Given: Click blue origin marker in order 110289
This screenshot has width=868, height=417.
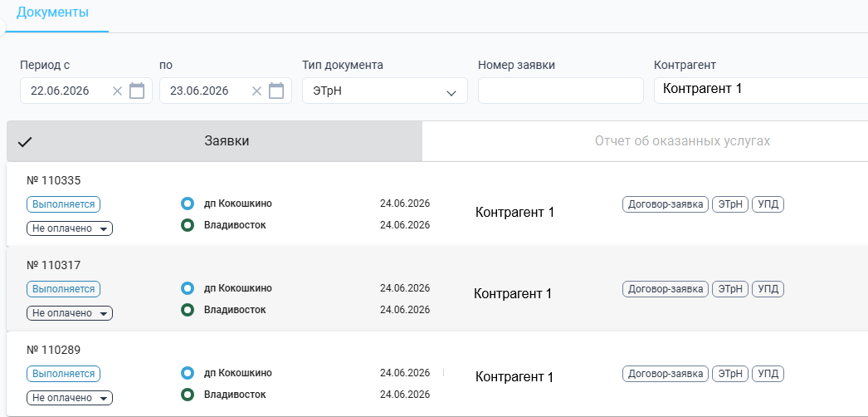Looking at the screenshot, I should click(x=188, y=373).
